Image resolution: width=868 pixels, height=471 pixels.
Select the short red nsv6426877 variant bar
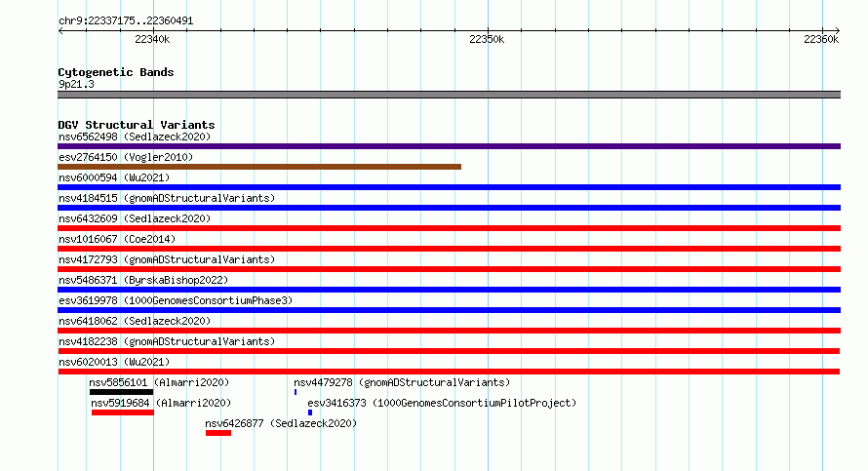point(218,433)
